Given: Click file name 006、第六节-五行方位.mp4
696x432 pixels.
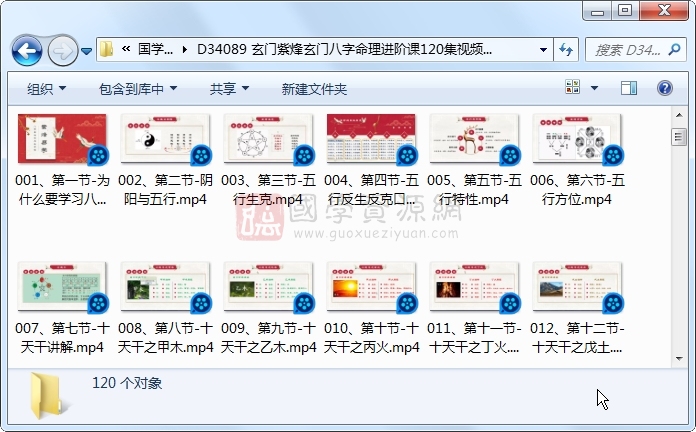Looking at the screenshot, I should pyautogui.click(x=577, y=190).
